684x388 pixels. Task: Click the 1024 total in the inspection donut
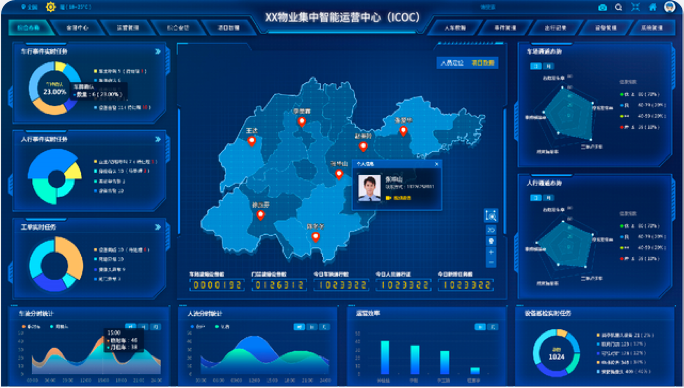click(x=557, y=357)
